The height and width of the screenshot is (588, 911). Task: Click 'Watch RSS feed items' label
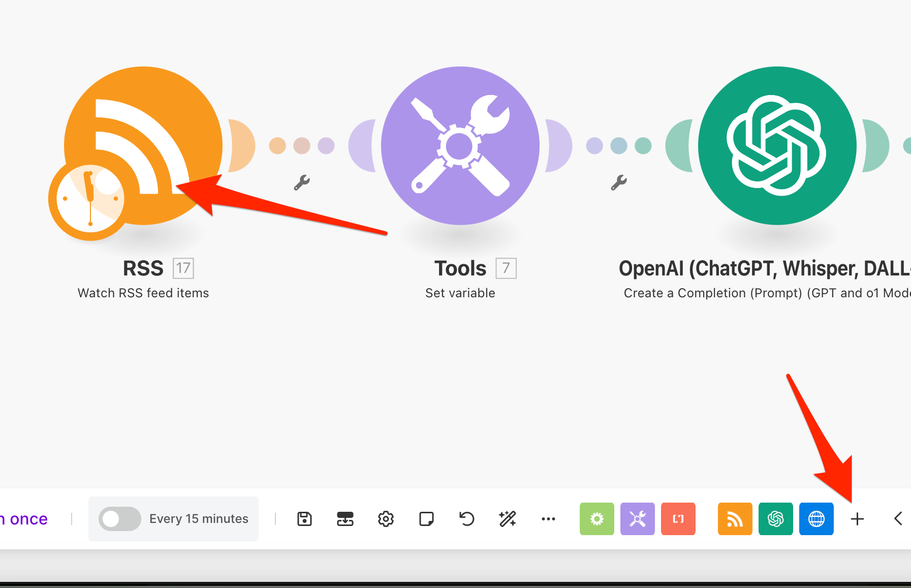point(143,293)
